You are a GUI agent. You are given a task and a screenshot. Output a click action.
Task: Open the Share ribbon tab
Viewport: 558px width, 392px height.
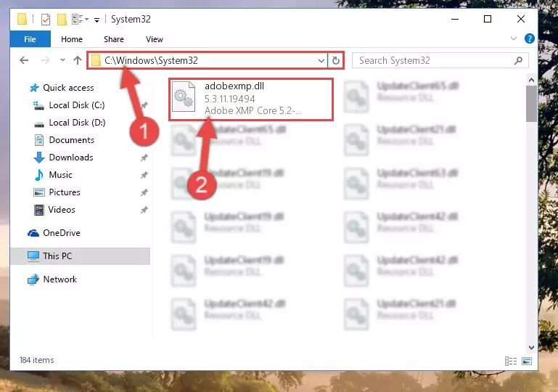point(114,39)
